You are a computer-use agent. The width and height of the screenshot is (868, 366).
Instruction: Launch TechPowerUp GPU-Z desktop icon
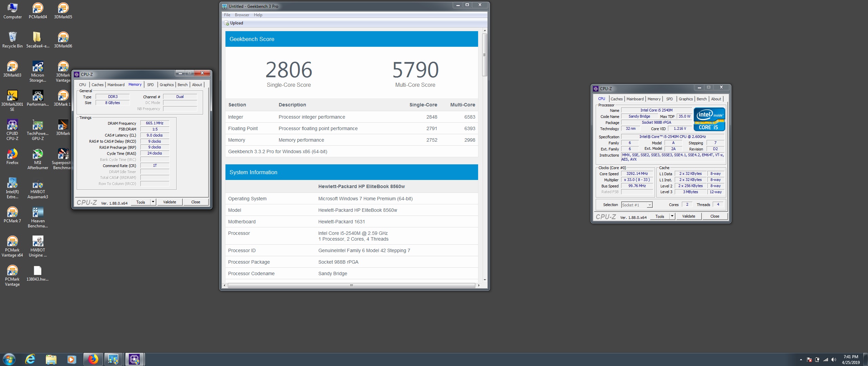coord(38,130)
